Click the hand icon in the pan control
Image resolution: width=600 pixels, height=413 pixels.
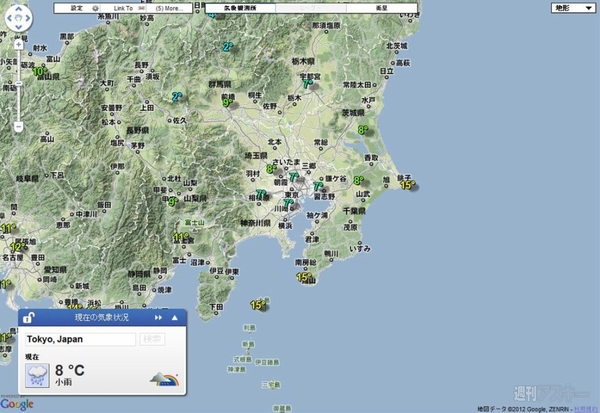click(18, 18)
